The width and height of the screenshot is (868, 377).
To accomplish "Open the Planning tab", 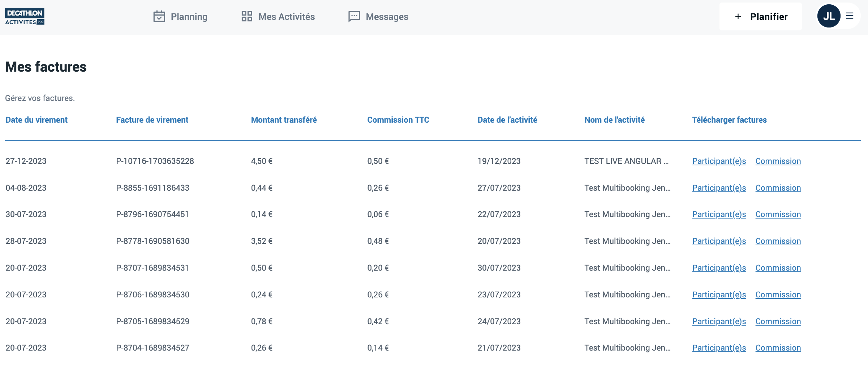I will (189, 17).
